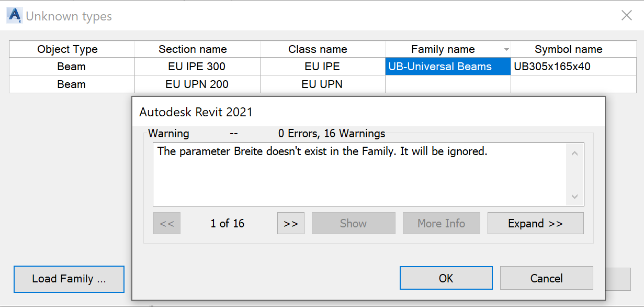Select the EU IPE 300 section cell

pos(197,67)
